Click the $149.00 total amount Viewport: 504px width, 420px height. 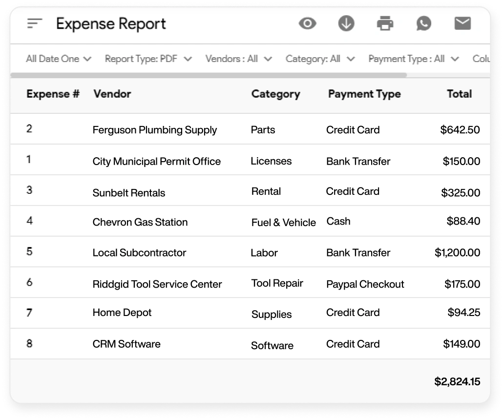[462, 344]
